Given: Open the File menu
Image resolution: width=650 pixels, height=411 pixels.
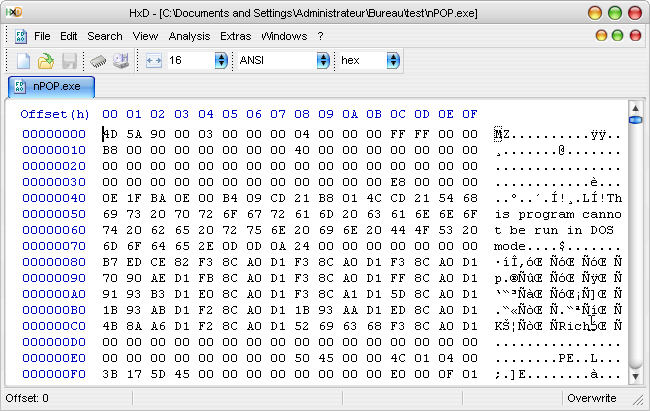Looking at the screenshot, I should (x=42, y=36).
